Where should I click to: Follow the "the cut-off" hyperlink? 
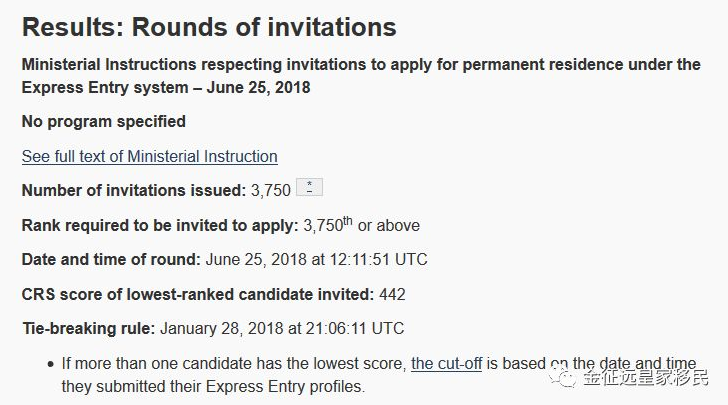[x=447, y=363]
